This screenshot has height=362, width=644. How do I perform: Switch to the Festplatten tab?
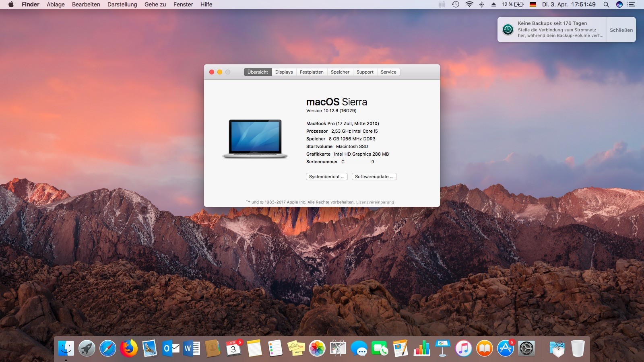312,72
